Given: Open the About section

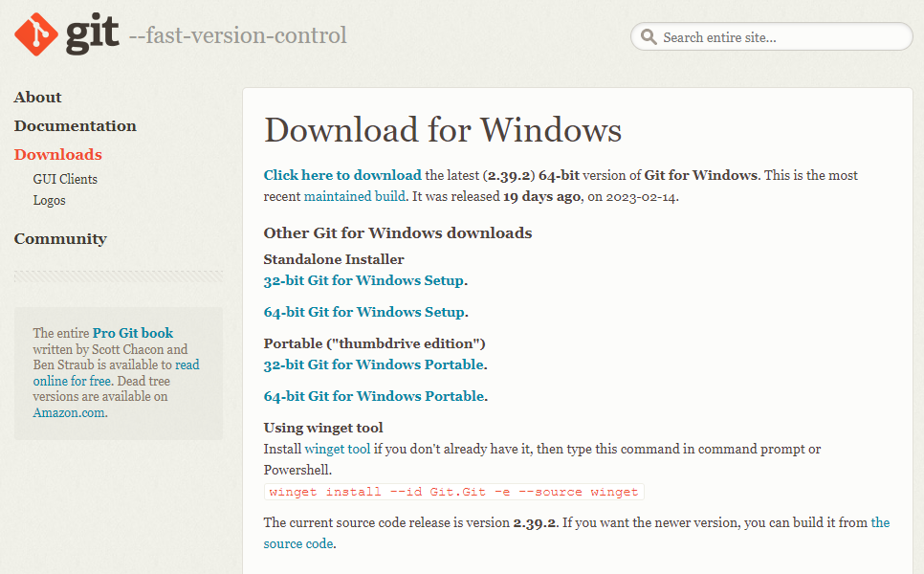Looking at the screenshot, I should point(37,98).
